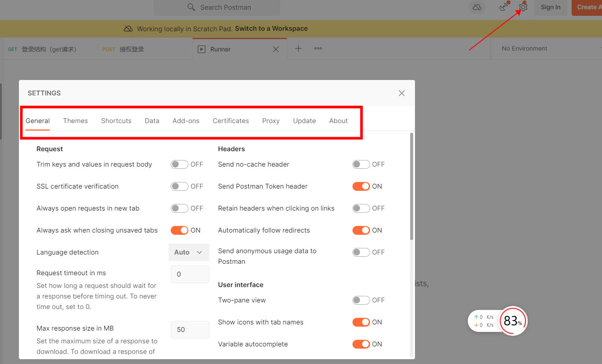Viewport: 602px width, 364px height.
Task: Toggle Trim keys and values in request body
Action: pyautogui.click(x=180, y=164)
